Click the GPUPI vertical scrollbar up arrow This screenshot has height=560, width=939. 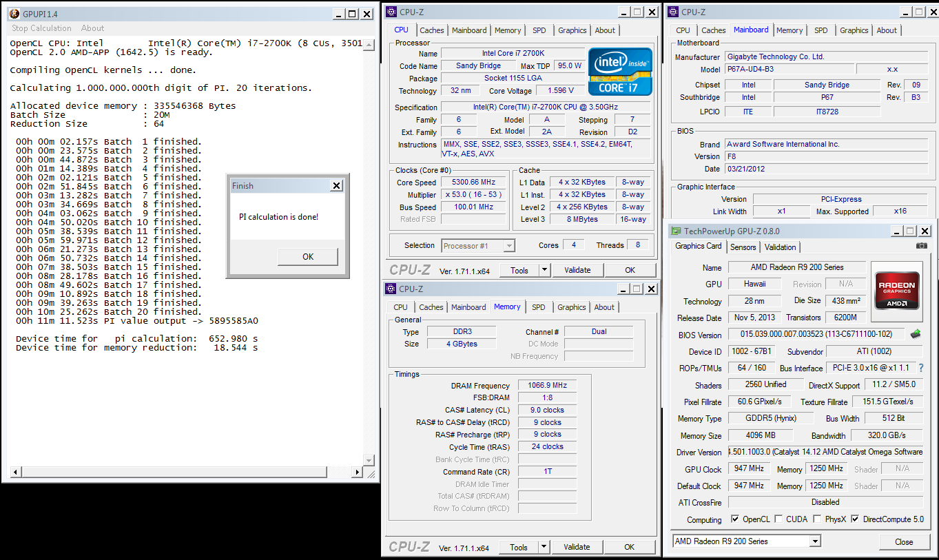tap(370, 45)
